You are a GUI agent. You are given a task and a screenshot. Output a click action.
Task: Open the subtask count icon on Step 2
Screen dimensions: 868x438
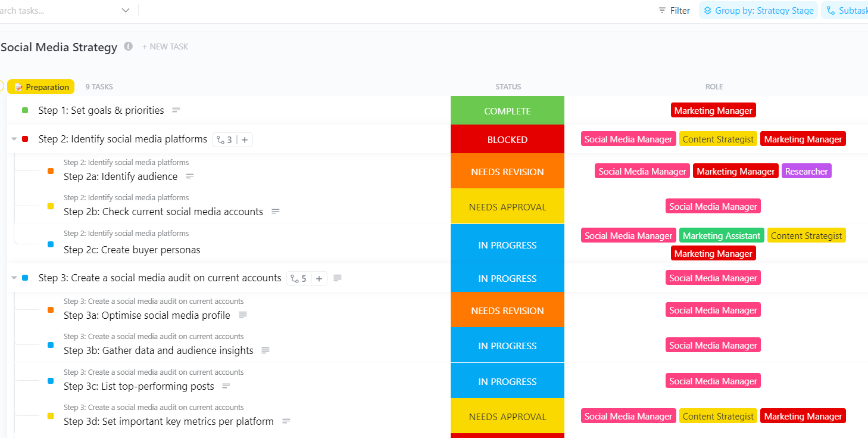coord(224,139)
